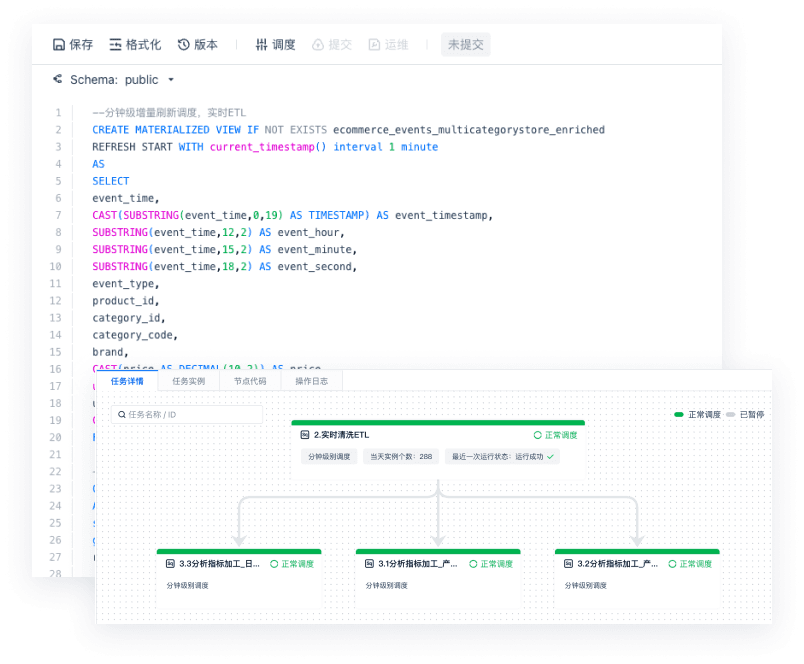The height and width of the screenshot is (664, 804).
Task: Open 版本 (Version) history icon
Action: (184, 45)
